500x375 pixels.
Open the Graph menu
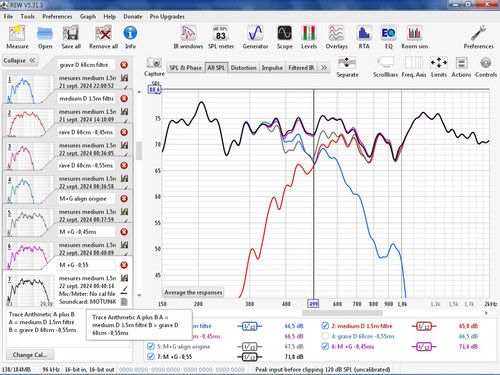pos(88,16)
